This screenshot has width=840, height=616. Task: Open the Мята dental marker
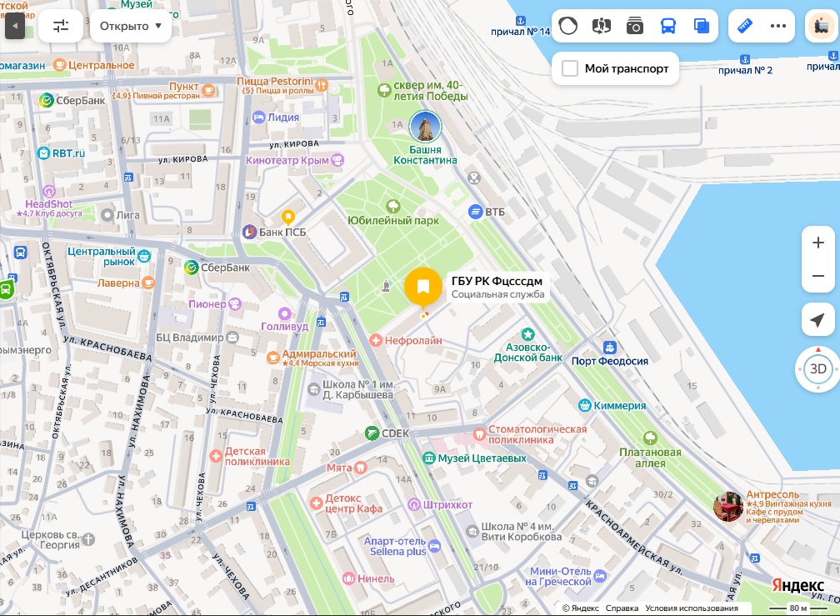point(361,468)
